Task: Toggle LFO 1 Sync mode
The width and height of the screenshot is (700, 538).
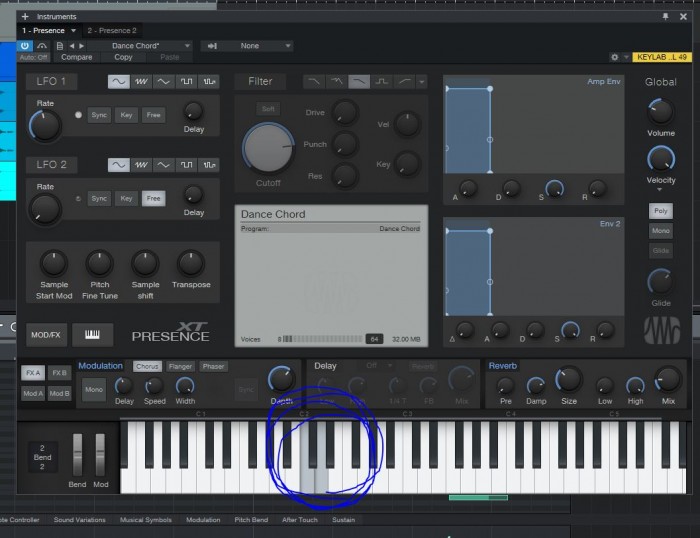Action: click(99, 115)
